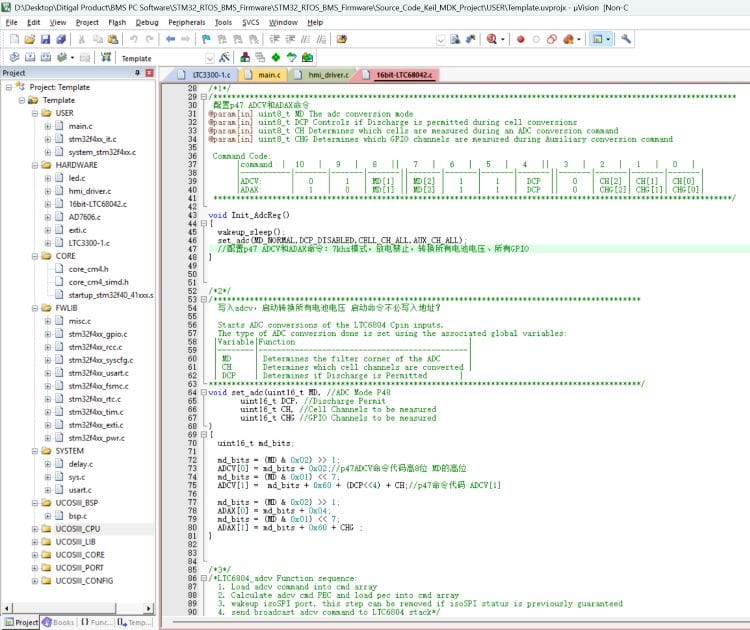This screenshot has height=630, width=750.
Task: Open Options for Target magic wand icon
Action: click(224, 57)
